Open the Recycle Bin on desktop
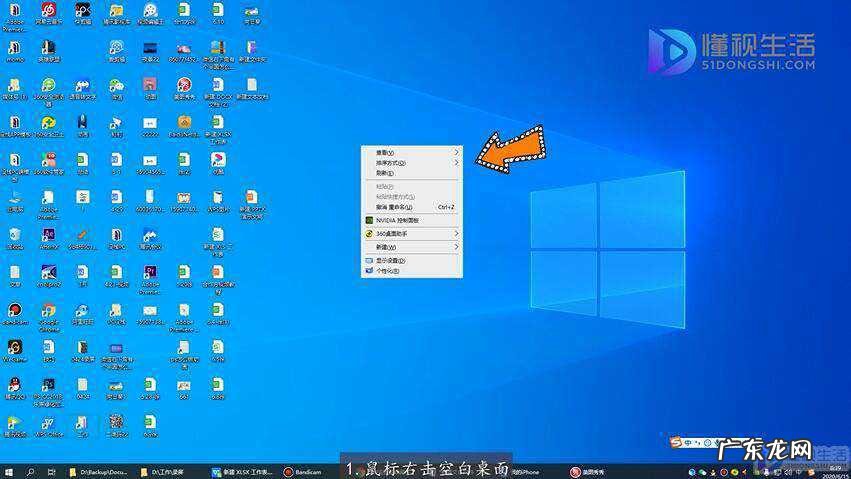 click(15, 237)
